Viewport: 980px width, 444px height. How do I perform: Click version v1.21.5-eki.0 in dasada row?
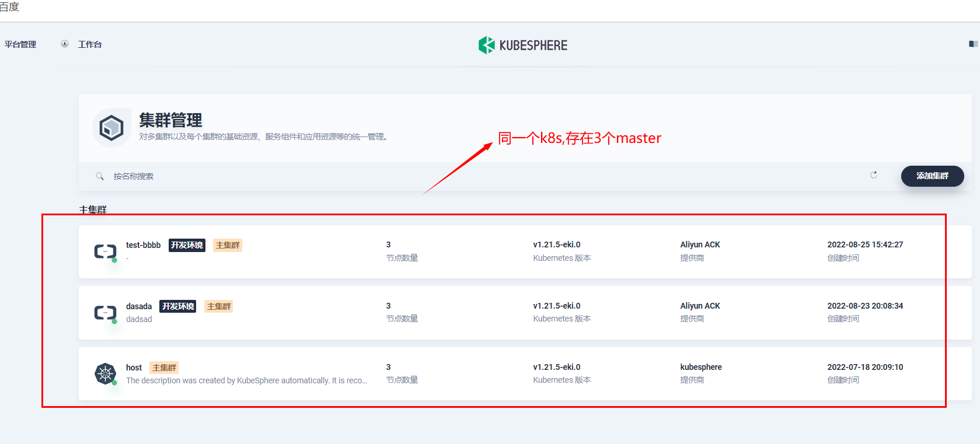[557, 306]
